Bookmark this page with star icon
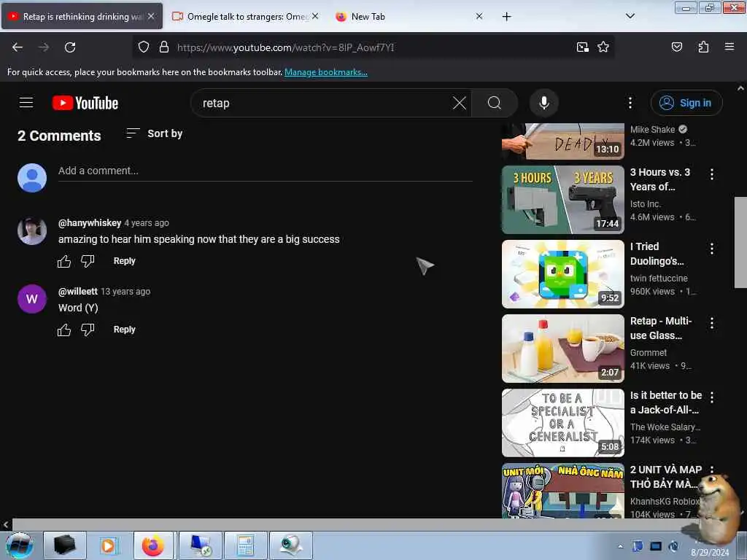Image resolution: width=747 pixels, height=560 pixels. (603, 47)
